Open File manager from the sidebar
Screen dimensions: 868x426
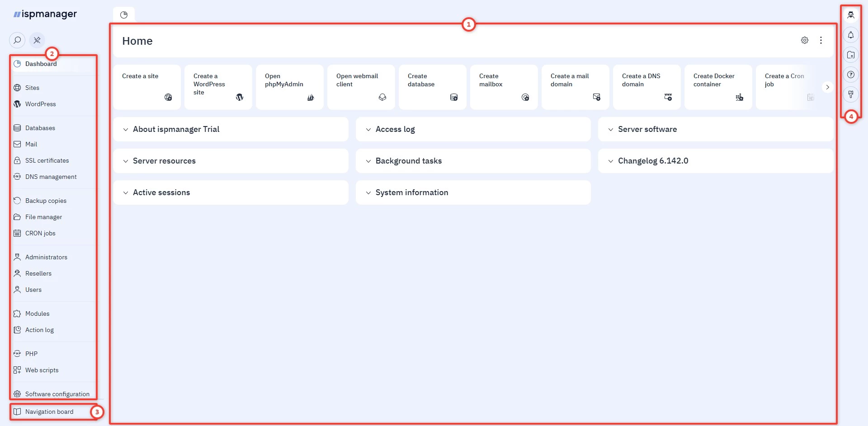(43, 217)
